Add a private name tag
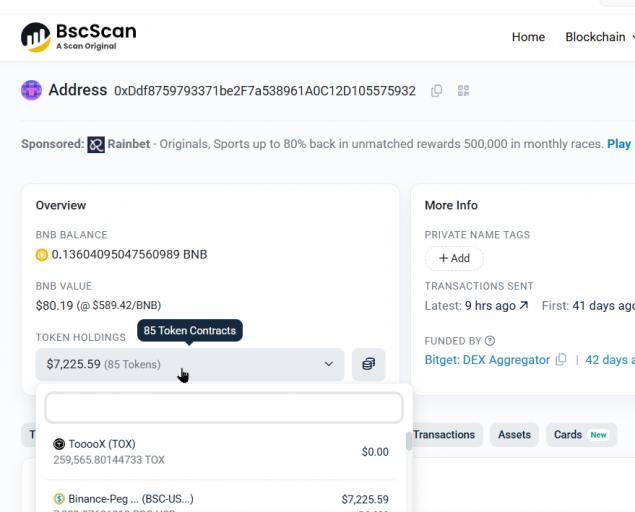 454,258
